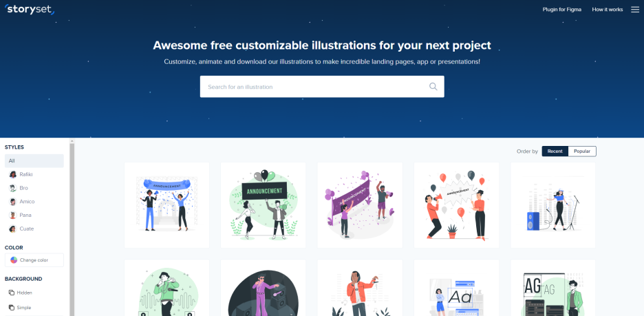Open the singer with speaker and microphone illustration

[552, 205]
